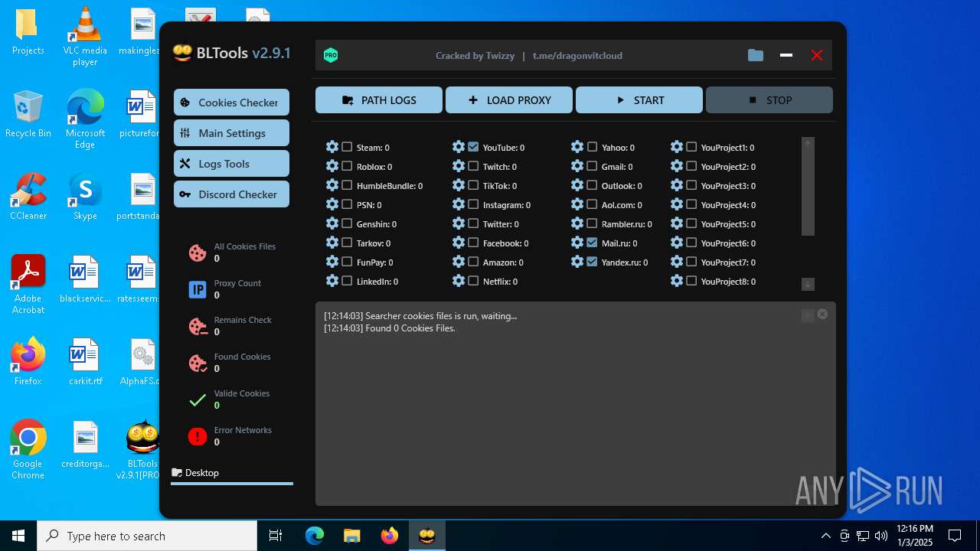Open settings gear for Roblox
This screenshot has height=551, width=980.
tap(332, 166)
